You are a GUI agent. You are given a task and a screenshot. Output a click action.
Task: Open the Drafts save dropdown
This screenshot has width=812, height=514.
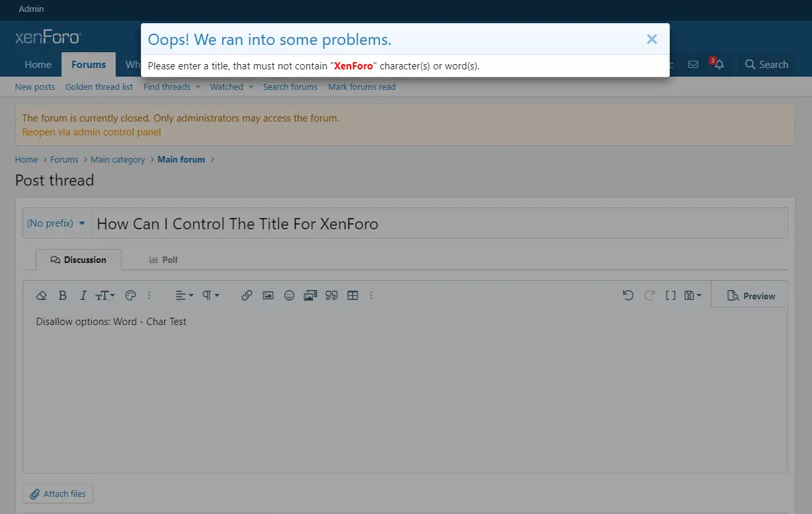pyautogui.click(x=693, y=295)
